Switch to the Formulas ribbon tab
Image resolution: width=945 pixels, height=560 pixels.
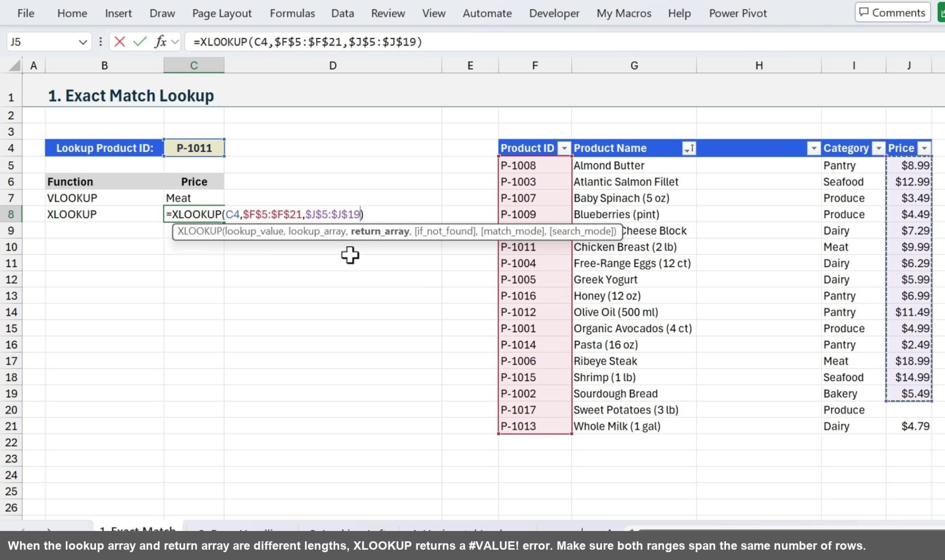(x=292, y=13)
